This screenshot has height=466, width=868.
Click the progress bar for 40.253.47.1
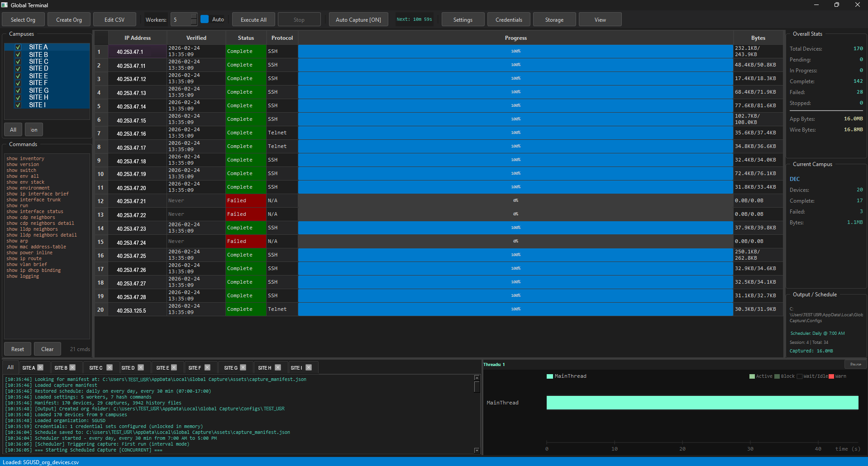515,51
